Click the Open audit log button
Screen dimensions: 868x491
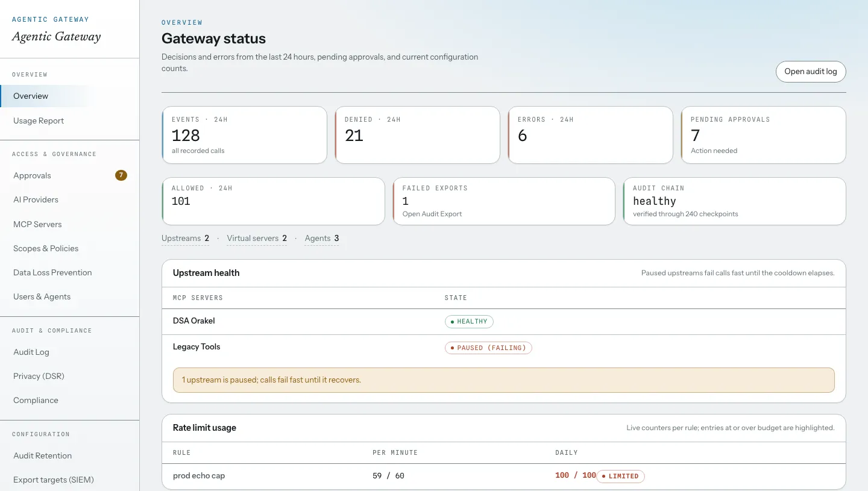(x=811, y=71)
